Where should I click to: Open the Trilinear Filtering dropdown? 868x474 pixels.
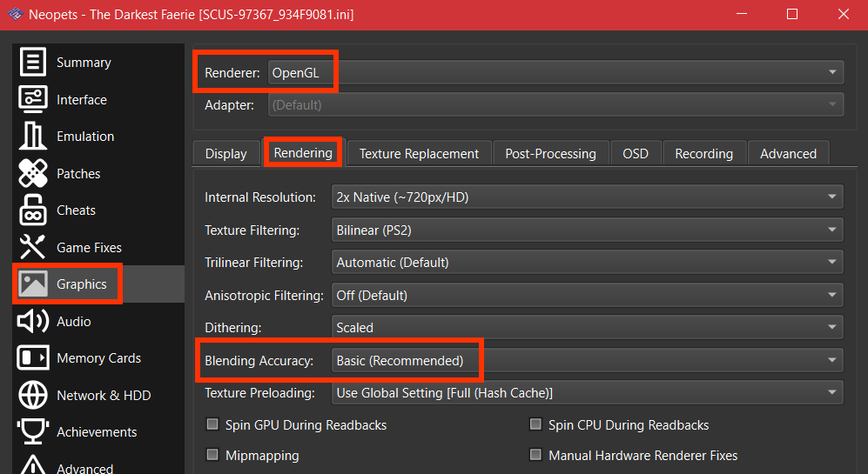(588, 262)
